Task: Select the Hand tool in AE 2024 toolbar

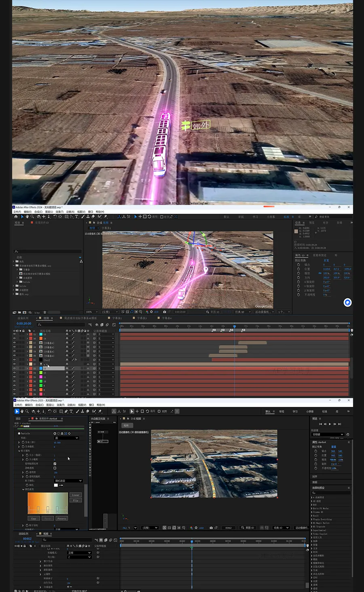Action: pyautogui.click(x=27, y=217)
